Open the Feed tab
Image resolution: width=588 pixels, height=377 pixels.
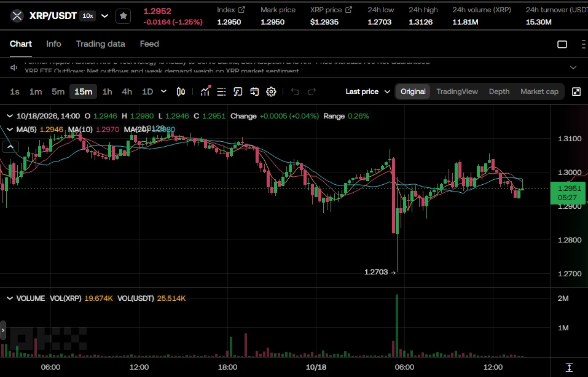[x=149, y=44]
